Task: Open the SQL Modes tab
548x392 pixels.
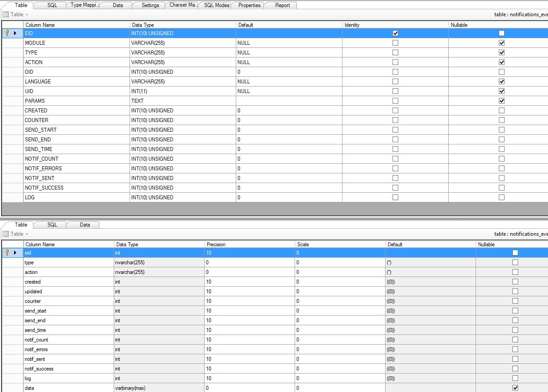Action: click(217, 5)
